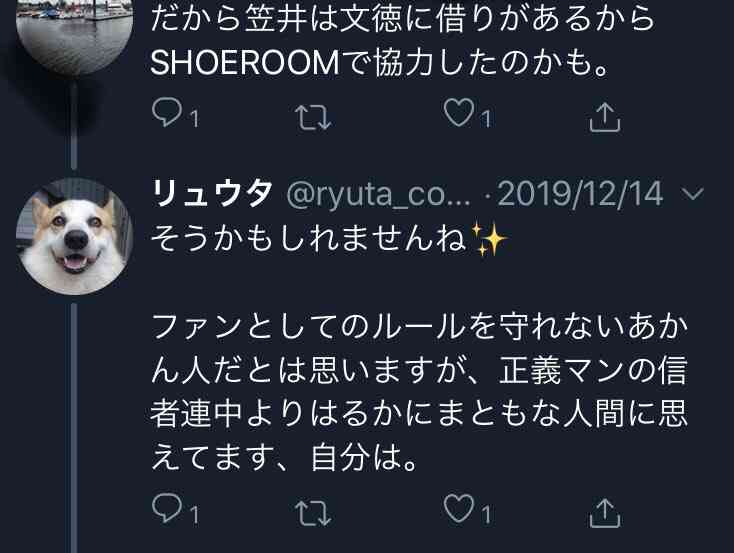Open the chevron menu on リュウタ's tweet
Viewport: 734px width, 553px height.
click(693, 193)
